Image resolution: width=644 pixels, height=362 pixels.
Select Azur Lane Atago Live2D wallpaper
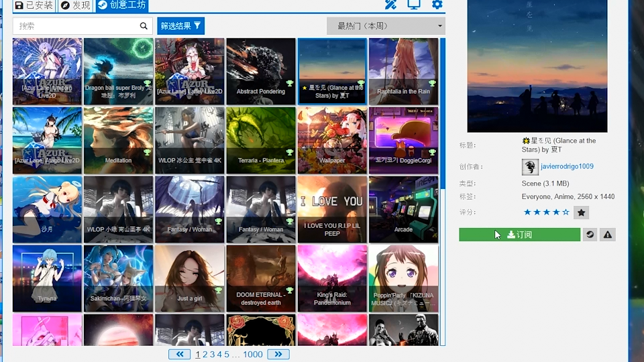[x=47, y=140]
